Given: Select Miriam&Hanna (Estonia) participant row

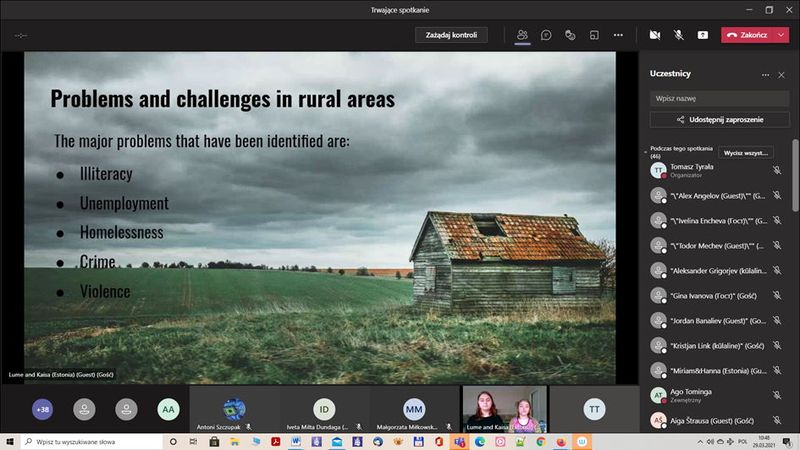Looking at the screenshot, I should [717, 370].
